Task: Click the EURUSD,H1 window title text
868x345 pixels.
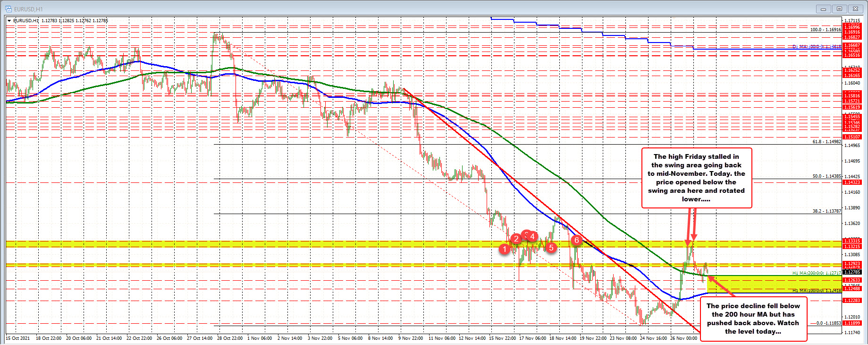Action: (28, 9)
